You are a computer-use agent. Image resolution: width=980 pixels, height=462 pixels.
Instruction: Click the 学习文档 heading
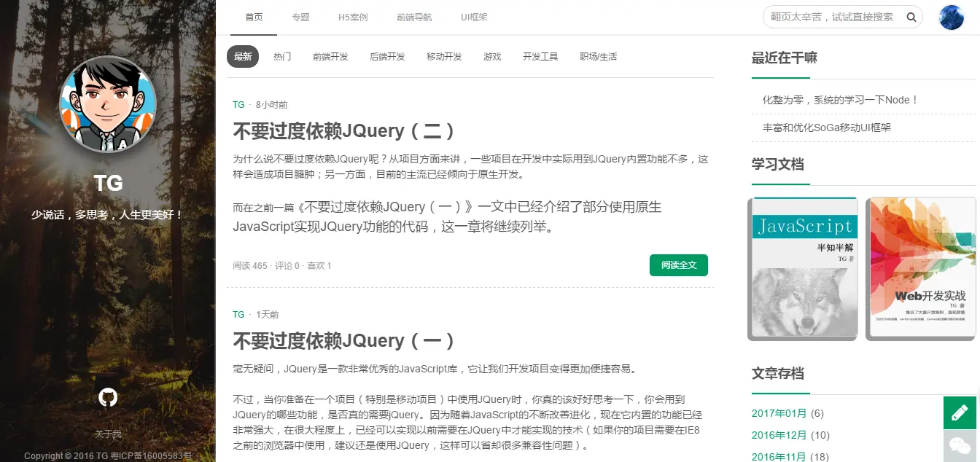coord(778,164)
